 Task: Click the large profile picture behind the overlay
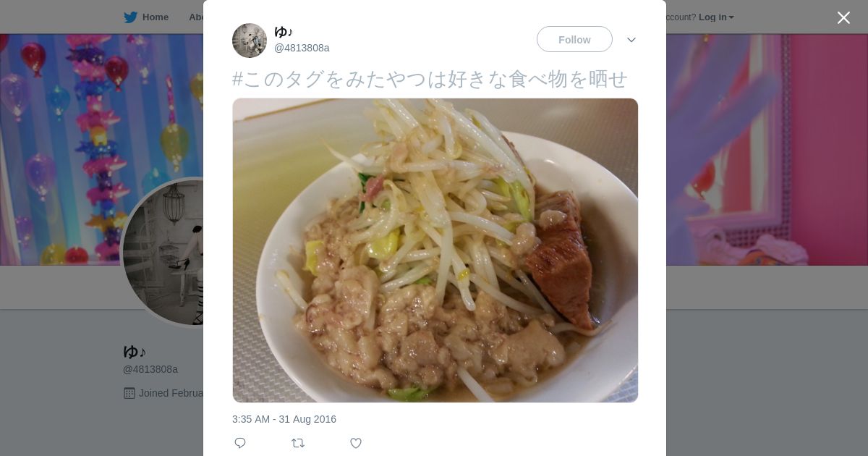[x=163, y=253]
